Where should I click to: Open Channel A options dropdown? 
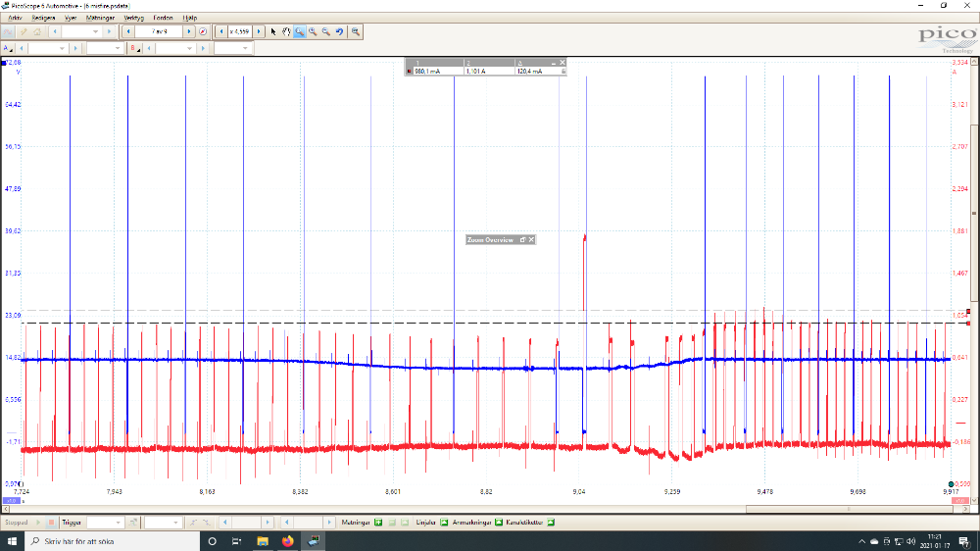[9, 48]
